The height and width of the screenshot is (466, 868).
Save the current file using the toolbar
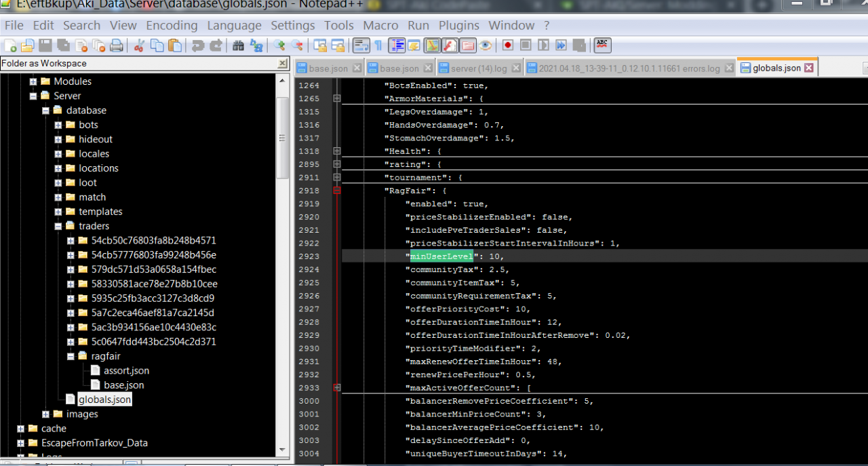tap(45, 46)
